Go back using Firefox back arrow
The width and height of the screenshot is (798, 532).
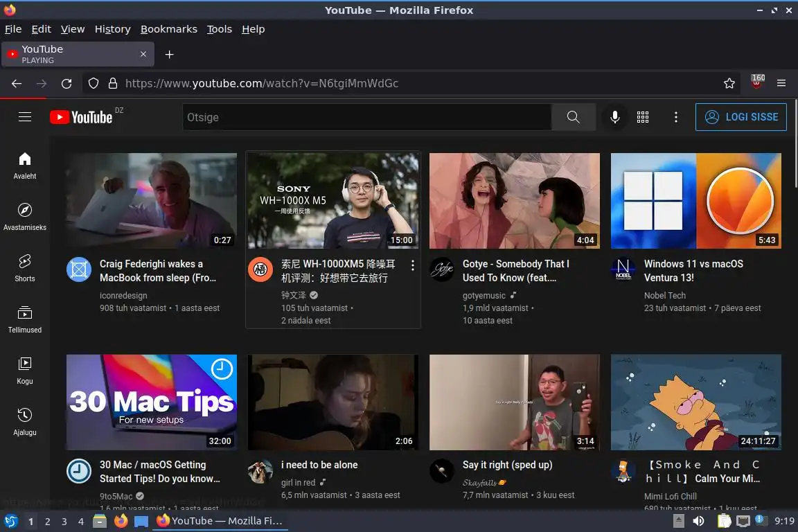17,84
